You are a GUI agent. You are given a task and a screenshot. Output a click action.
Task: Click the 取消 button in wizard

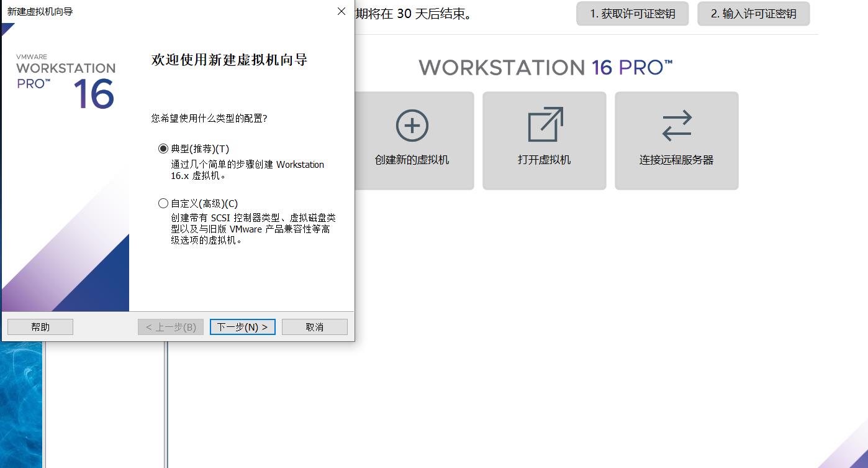click(315, 327)
